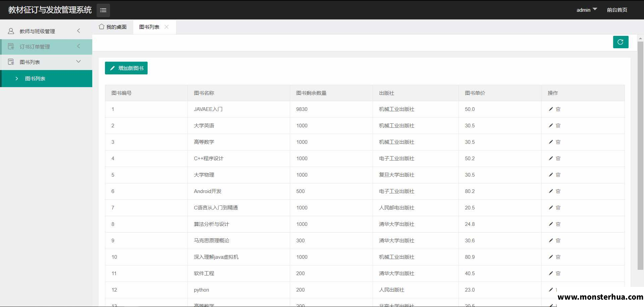Click the 图书列表 parent menu icon
644x307 pixels.
pos(11,62)
